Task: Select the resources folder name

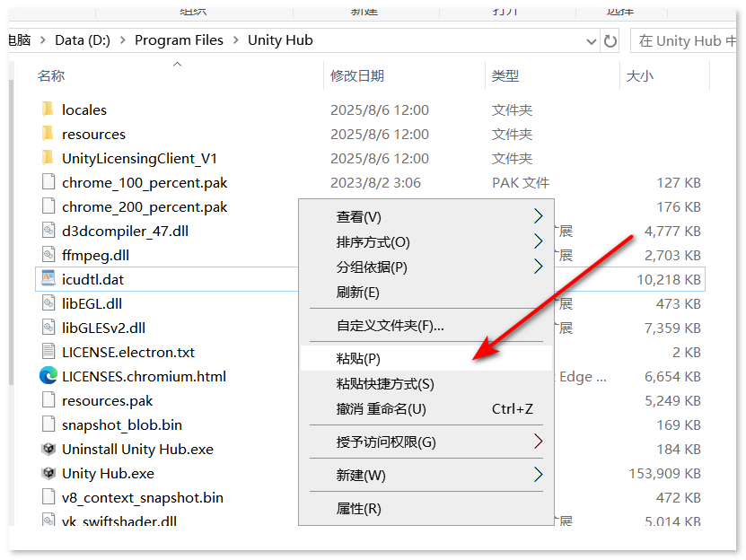Action: 93,135
